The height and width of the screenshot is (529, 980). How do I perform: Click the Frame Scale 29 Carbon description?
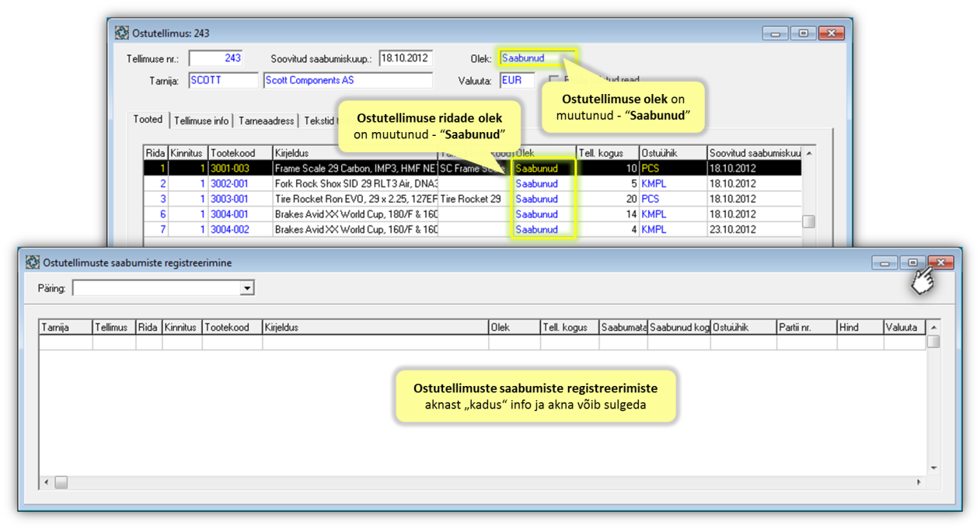[355, 168]
